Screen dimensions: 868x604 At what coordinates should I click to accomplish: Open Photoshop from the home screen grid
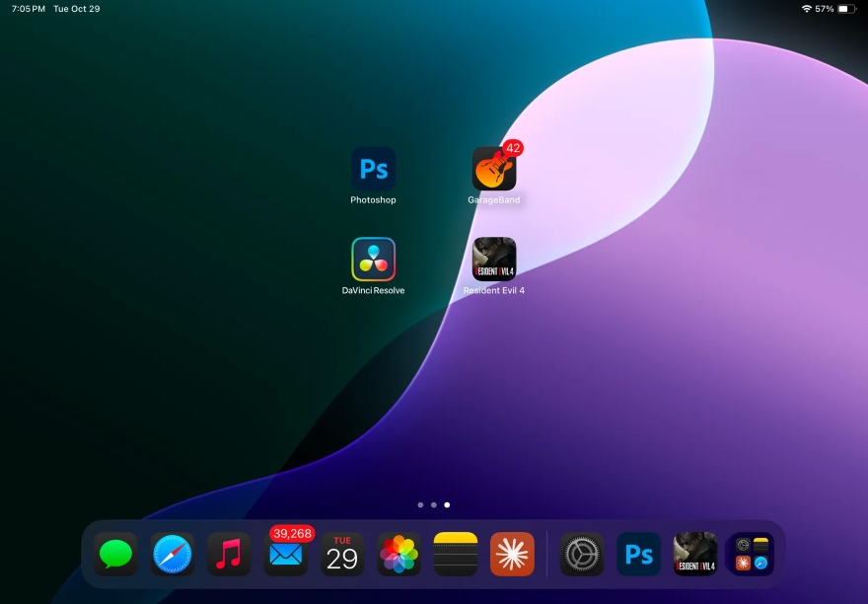coord(373,169)
